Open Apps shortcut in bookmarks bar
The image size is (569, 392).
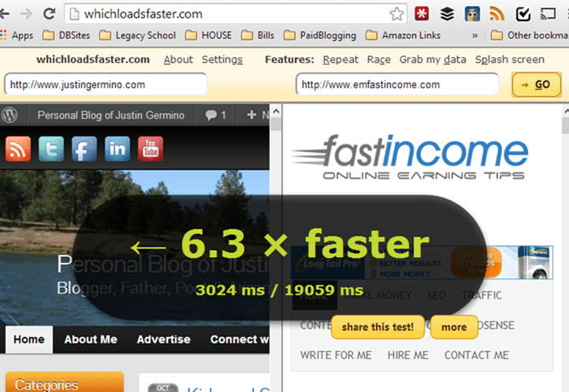pos(17,35)
